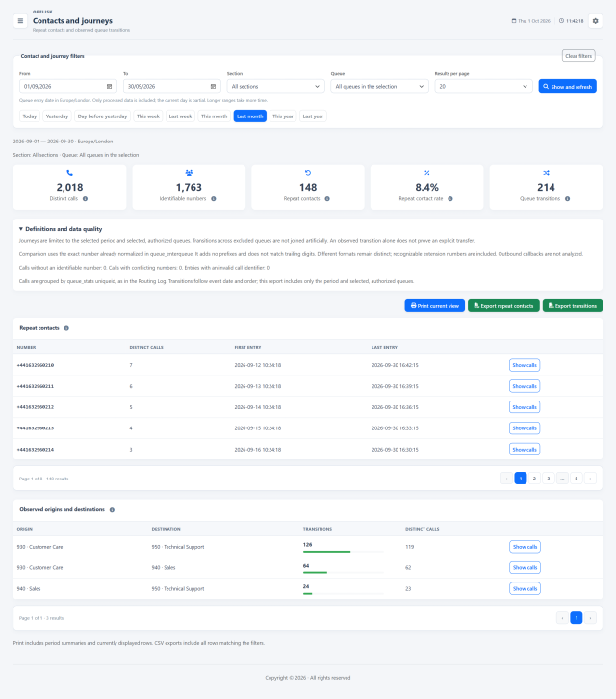Click the To date input field
The width and height of the screenshot is (616, 699).
click(172, 86)
